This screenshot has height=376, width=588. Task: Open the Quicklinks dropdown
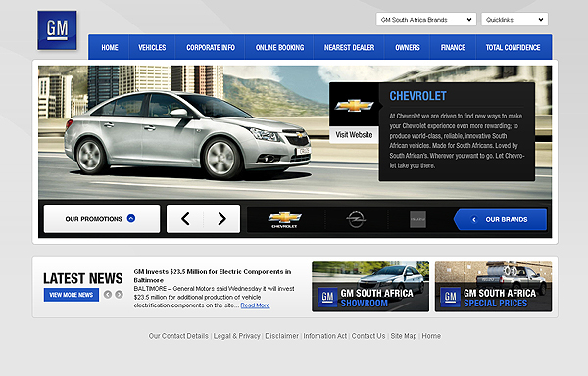(514, 20)
